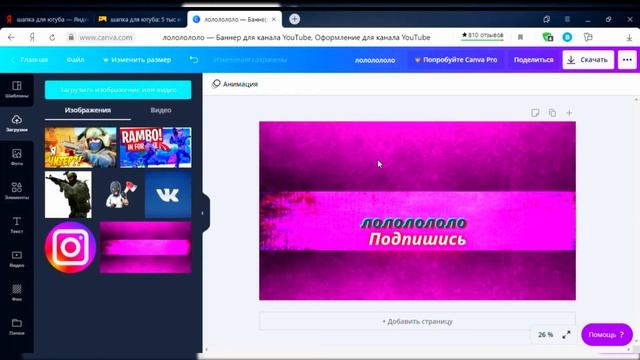Click the Поделиться share button
Screen dimensions: 640x360
(533, 60)
